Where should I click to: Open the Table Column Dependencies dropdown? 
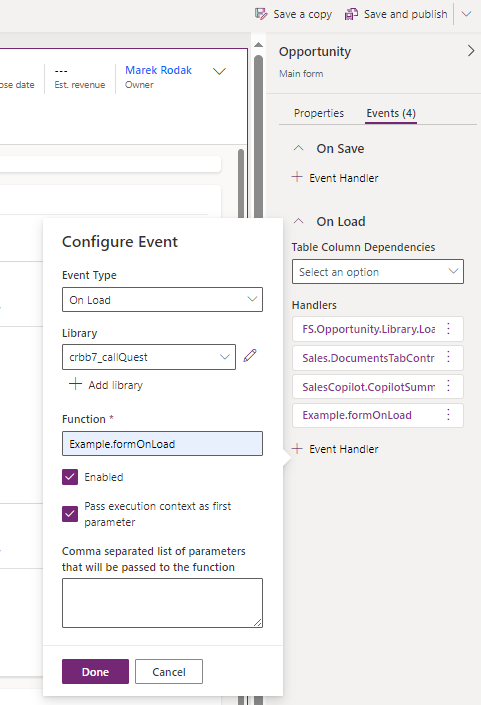(x=378, y=272)
